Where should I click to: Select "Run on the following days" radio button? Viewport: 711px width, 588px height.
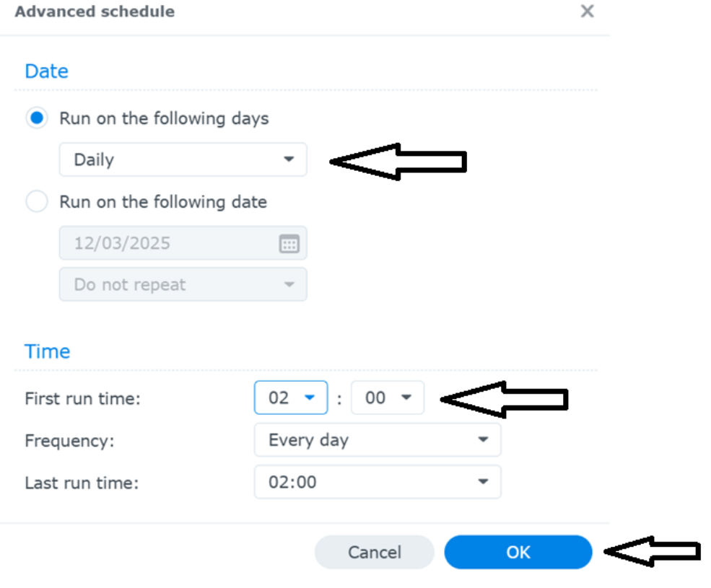[x=37, y=118]
